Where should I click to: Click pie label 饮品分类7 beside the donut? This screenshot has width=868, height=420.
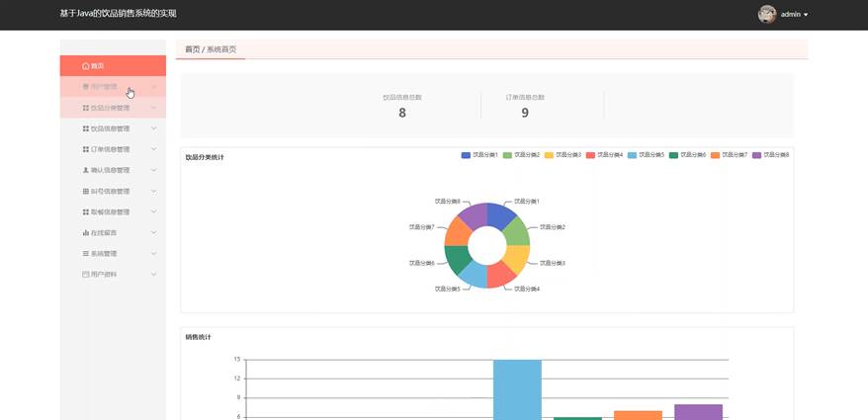(421, 227)
